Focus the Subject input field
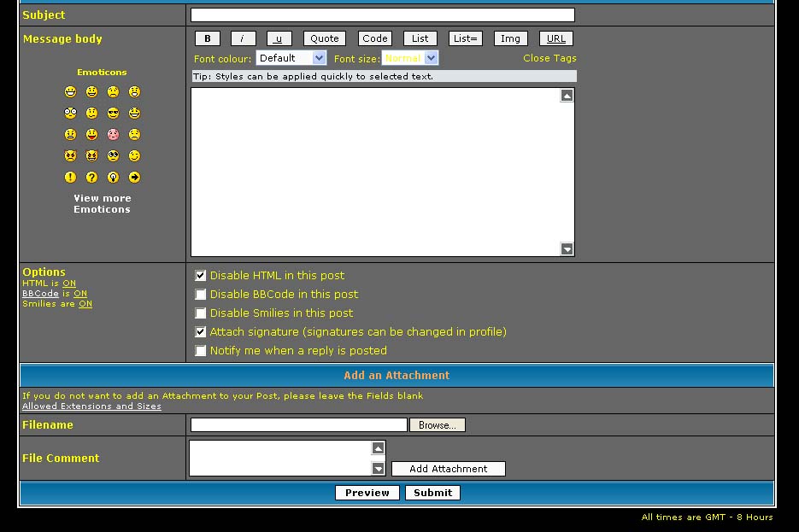Image resolution: width=799 pixels, height=532 pixels. point(383,15)
